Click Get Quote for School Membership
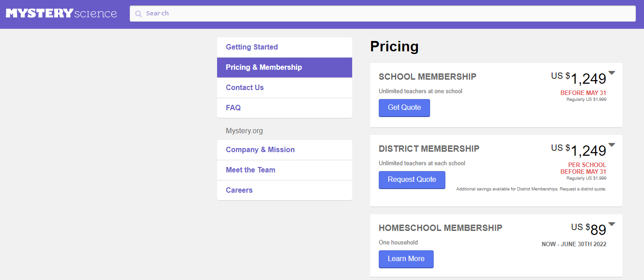The image size is (644, 280). (x=404, y=108)
